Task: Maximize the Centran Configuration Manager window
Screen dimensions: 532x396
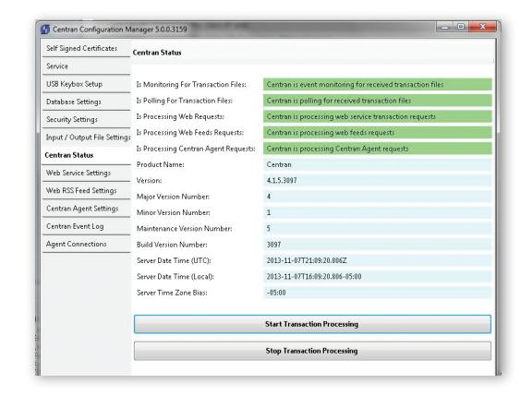Action: 461,27
